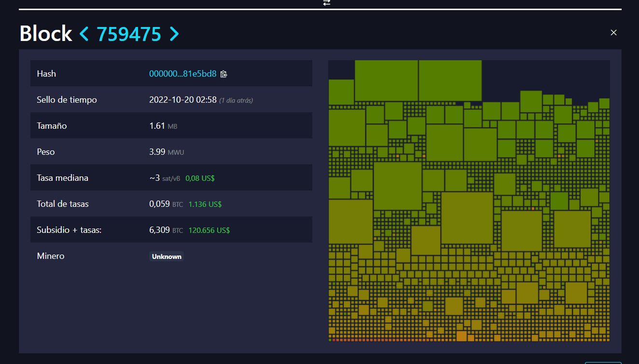Screen dimensions: 639x364
Task: Select the large green square left of treemap center
Action: [x=398, y=186]
